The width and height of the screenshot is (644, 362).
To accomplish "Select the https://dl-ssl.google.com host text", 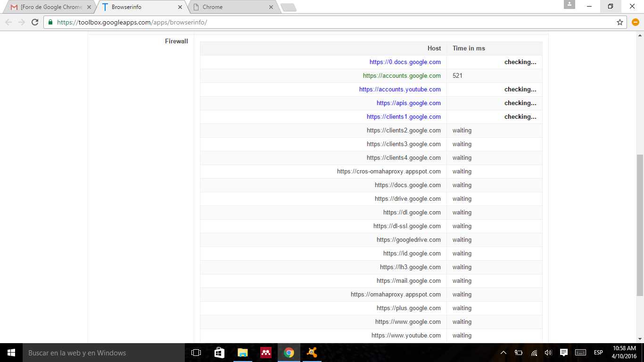I will (407, 226).
